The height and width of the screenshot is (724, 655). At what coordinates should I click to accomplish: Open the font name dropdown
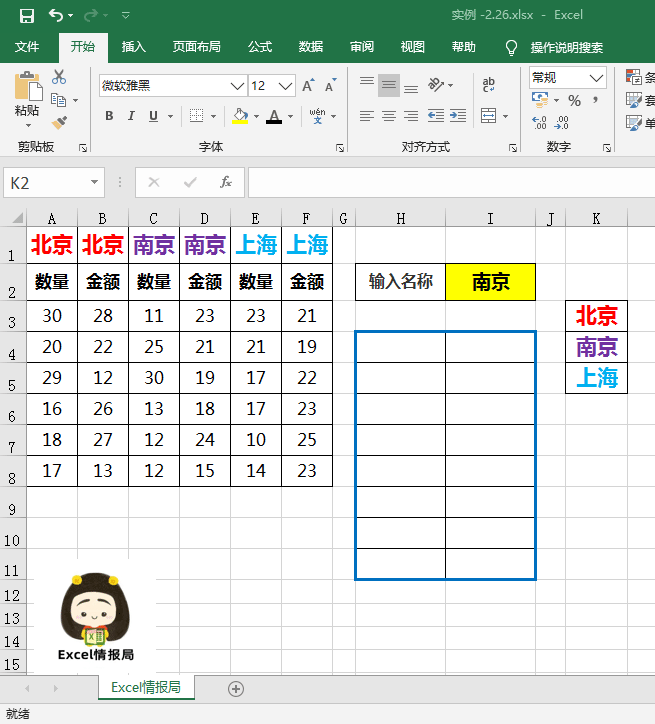237,86
